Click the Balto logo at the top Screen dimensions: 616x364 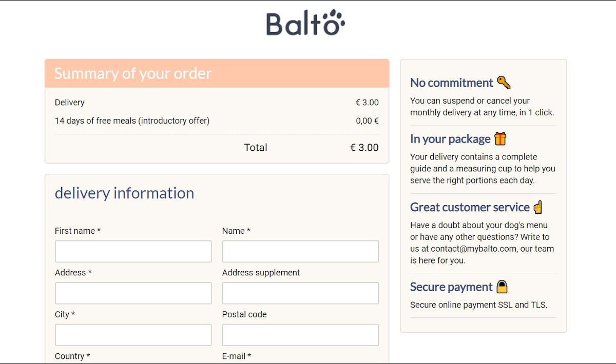(x=305, y=23)
